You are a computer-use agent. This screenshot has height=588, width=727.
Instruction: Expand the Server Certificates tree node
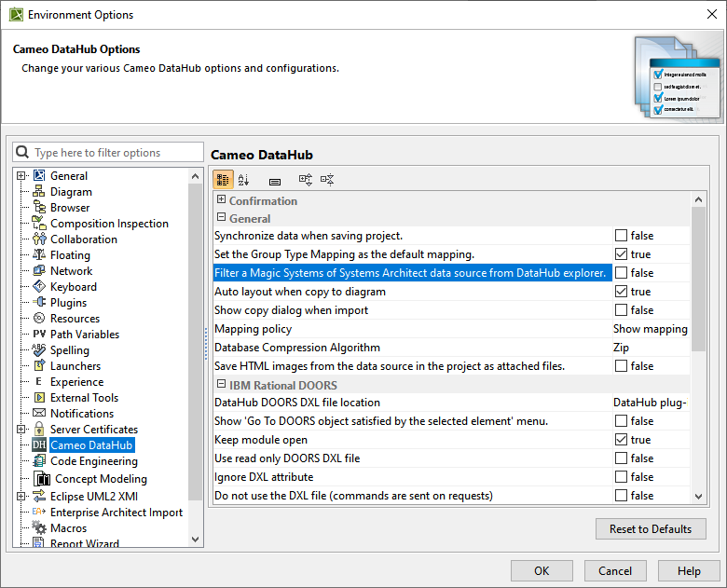click(21, 429)
